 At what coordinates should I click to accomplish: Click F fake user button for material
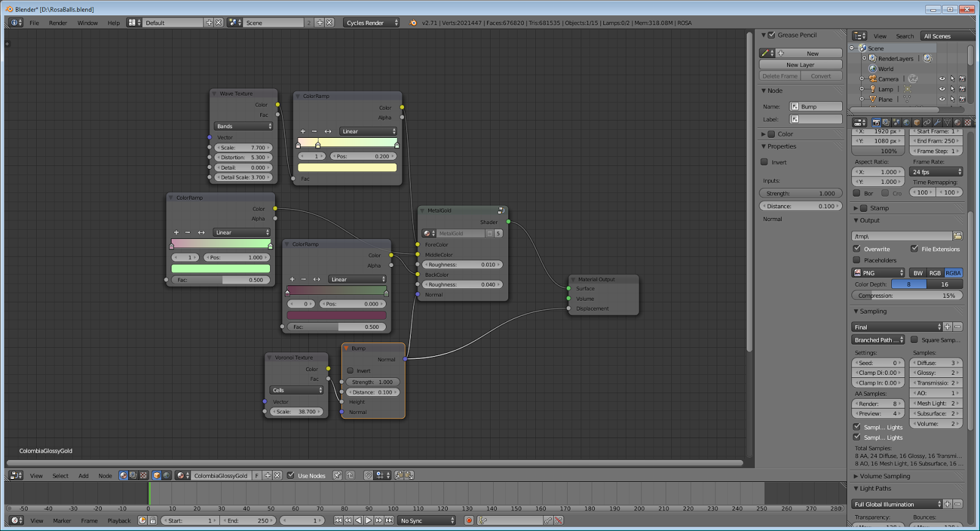click(x=257, y=475)
